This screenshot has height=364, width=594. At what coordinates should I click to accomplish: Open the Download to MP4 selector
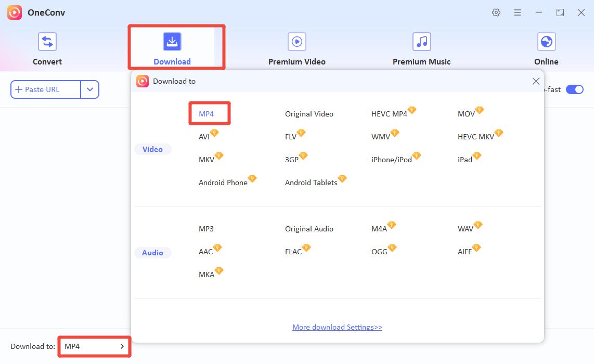point(94,346)
